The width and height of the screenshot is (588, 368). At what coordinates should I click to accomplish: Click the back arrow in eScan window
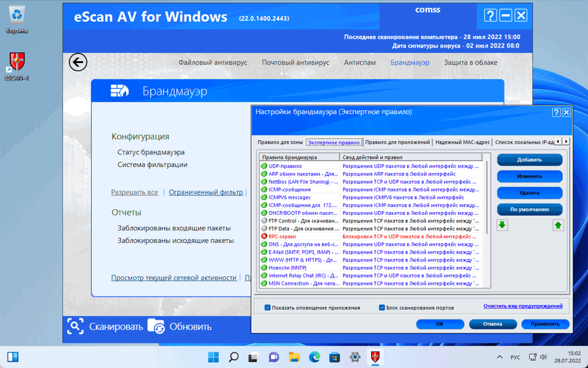[x=78, y=62]
